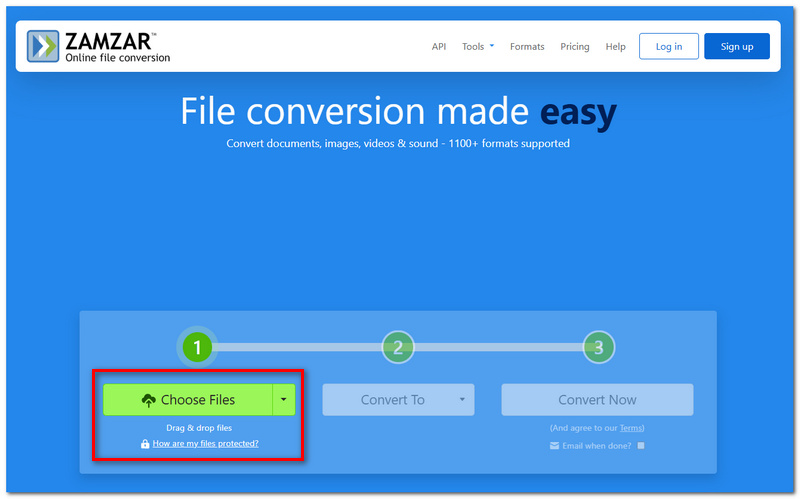Click the ZAMZAR Online file conversion wordmark
The image size is (800, 499).
[117, 47]
